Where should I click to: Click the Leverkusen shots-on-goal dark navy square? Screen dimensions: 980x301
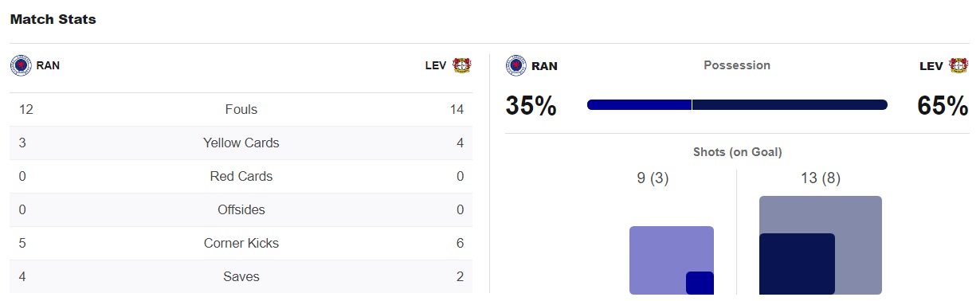(x=797, y=264)
